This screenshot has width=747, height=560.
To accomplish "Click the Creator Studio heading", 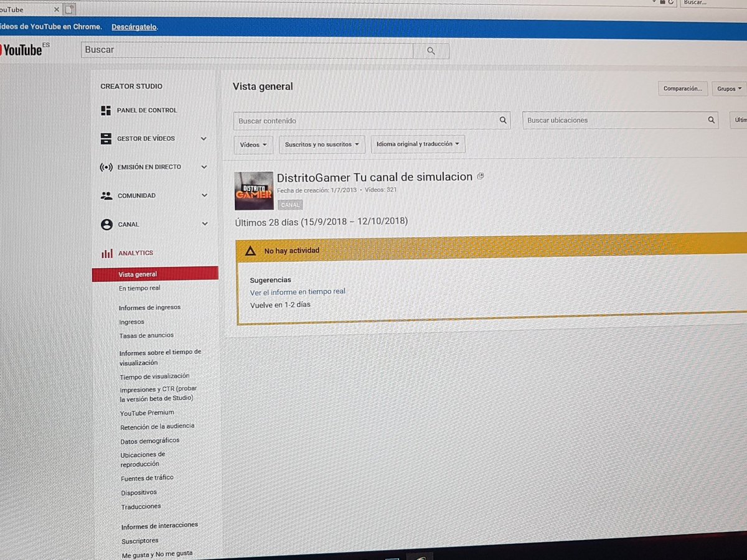I will click(x=131, y=86).
